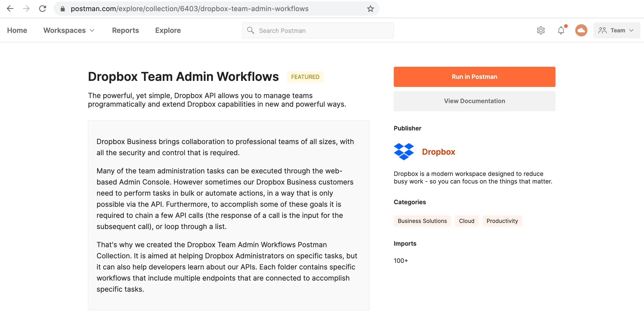The height and width of the screenshot is (322, 644).
Task: Select the Productivity category tag
Action: point(502,221)
